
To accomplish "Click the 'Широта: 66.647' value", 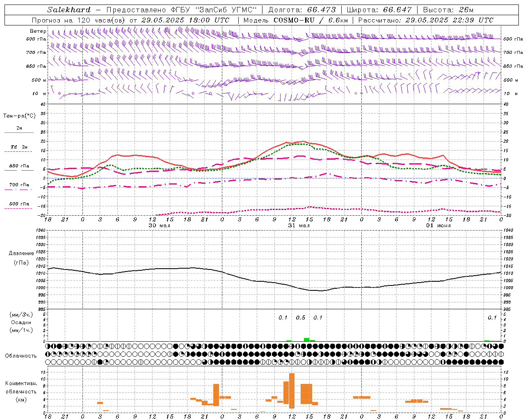I will [x=379, y=10].
